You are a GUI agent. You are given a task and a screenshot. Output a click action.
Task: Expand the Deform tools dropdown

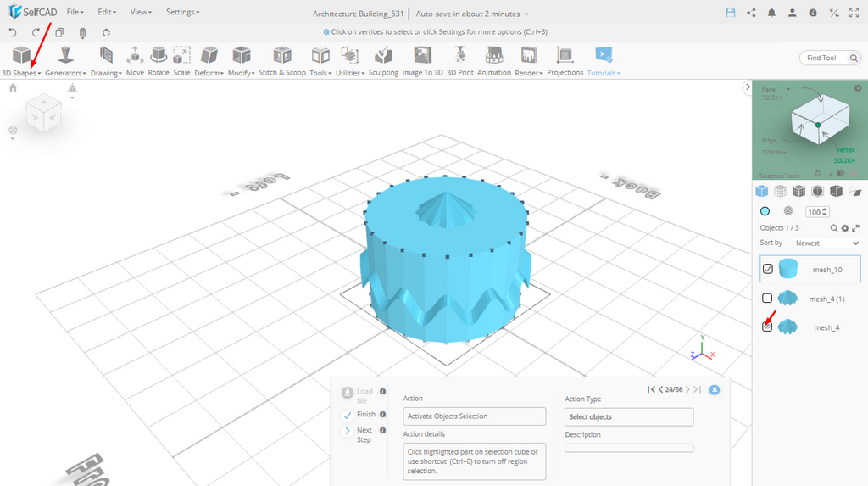209,61
